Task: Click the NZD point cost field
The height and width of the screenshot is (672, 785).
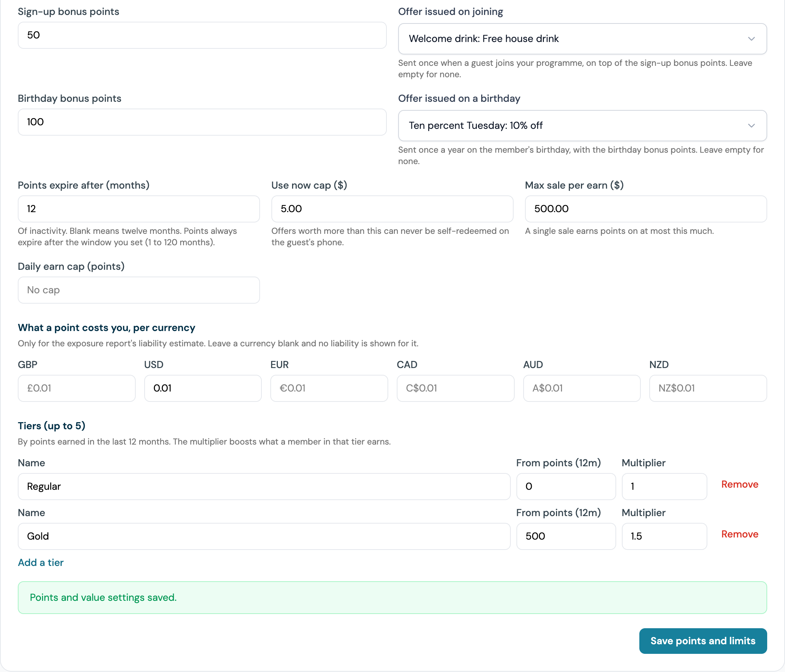Action: point(708,388)
